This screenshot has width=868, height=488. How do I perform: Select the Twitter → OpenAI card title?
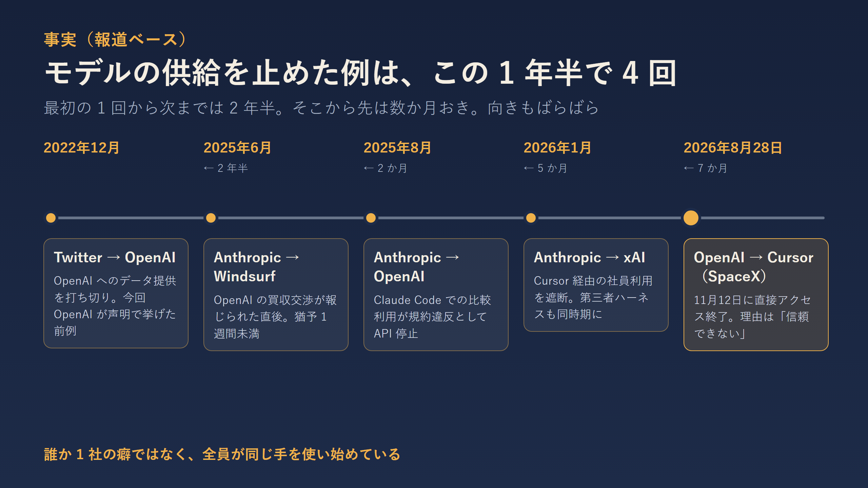(x=115, y=258)
